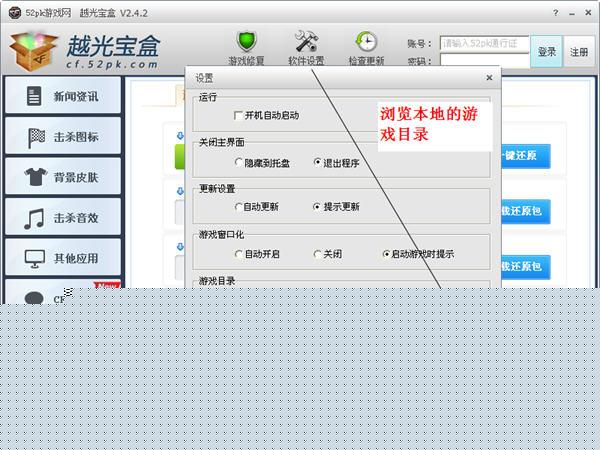
Task: Click the newspaper icon beside 新闻资讯
Action: tap(34, 96)
